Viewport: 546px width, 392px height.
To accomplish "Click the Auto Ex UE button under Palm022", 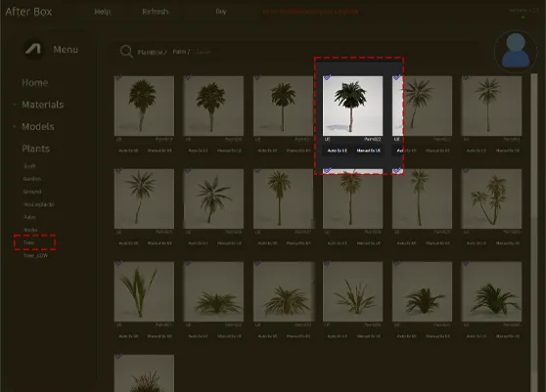I will [337, 151].
